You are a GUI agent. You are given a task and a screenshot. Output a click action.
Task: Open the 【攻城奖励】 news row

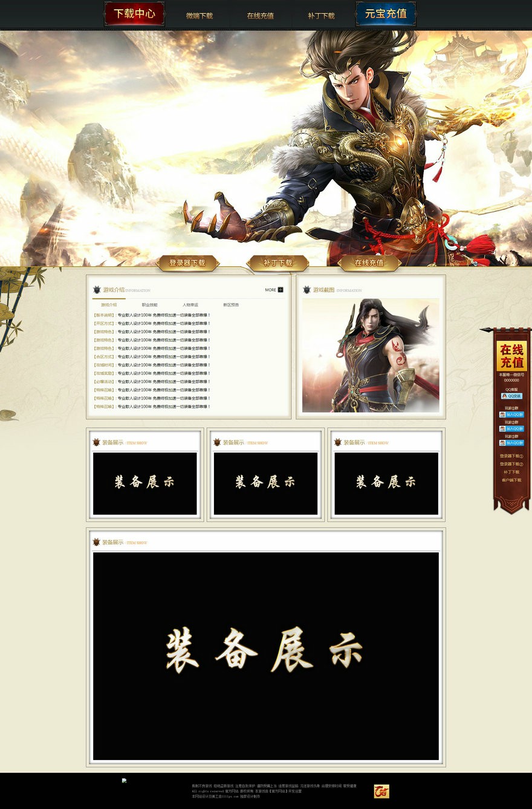(x=152, y=373)
